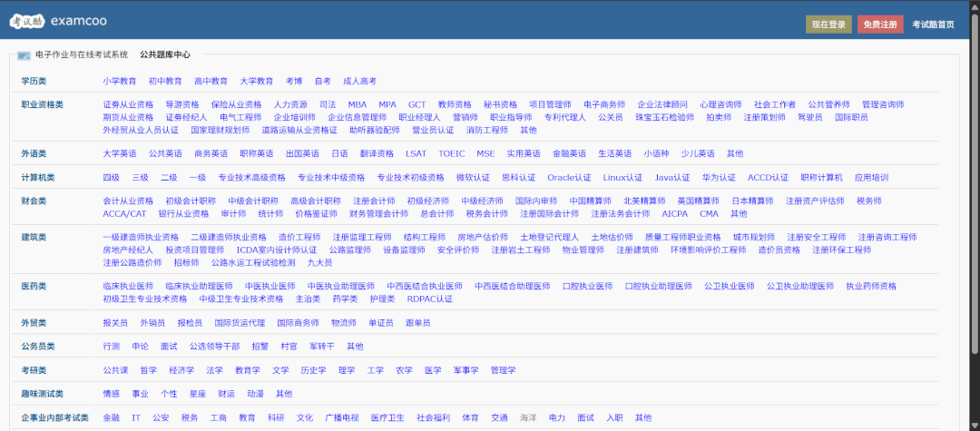Image resolution: width=980 pixels, height=431 pixels.
Task: Go to 一级建造师执业资格 link
Action: [x=141, y=238]
